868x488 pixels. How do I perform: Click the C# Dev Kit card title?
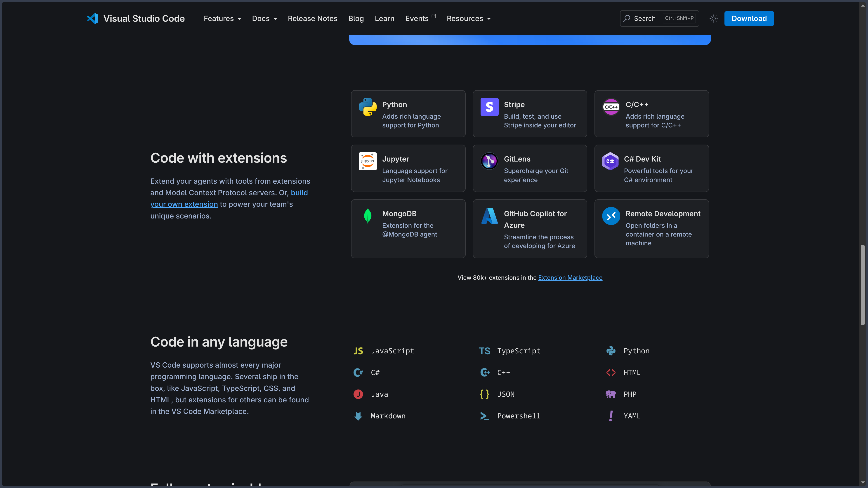click(642, 159)
